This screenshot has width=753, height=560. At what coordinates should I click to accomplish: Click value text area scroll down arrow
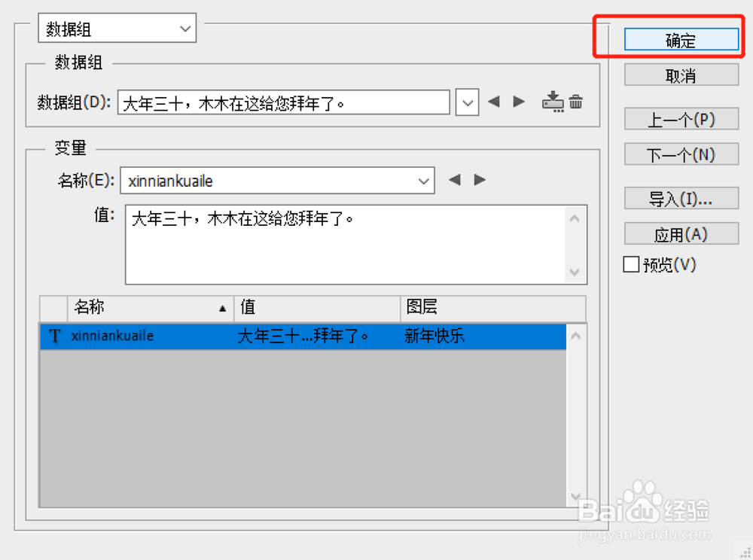(x=575, y=272)
